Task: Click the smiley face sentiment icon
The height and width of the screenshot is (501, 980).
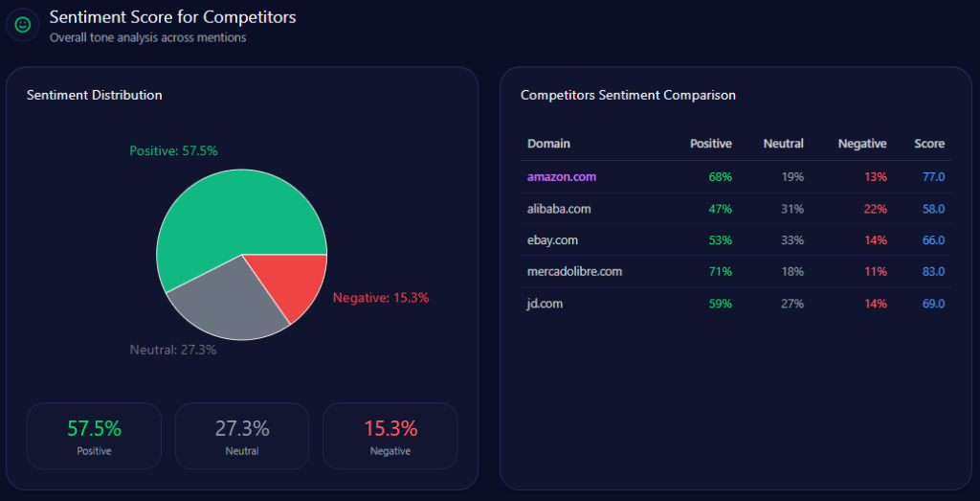Action: click(x=23, y=24)
